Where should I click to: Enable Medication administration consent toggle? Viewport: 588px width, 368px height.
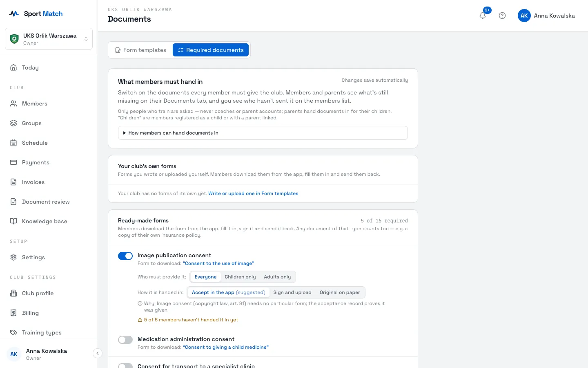pos(125,340)
